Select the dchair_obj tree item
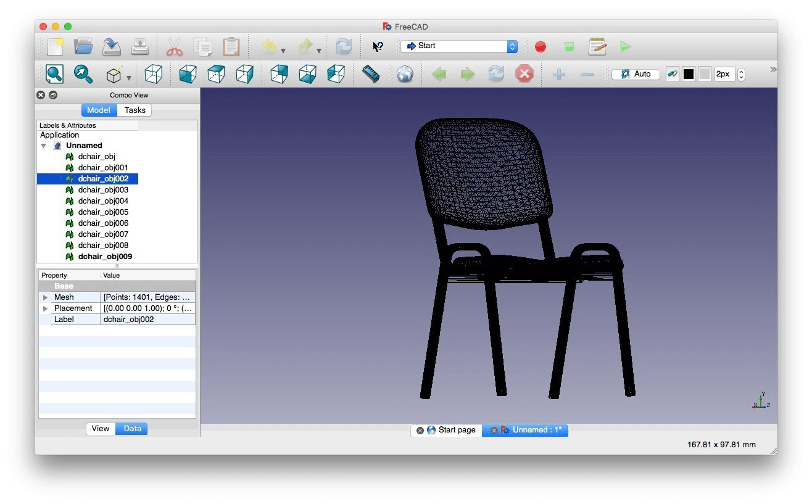 [96, 157]
